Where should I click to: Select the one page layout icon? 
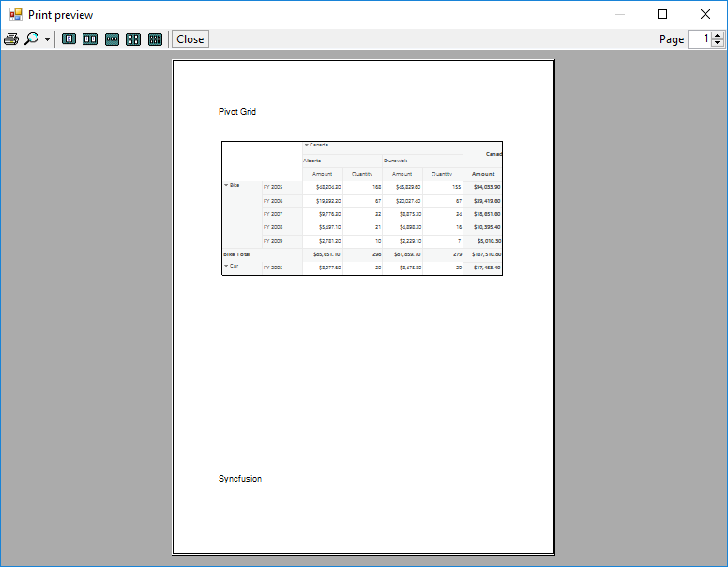pos(68,39)
